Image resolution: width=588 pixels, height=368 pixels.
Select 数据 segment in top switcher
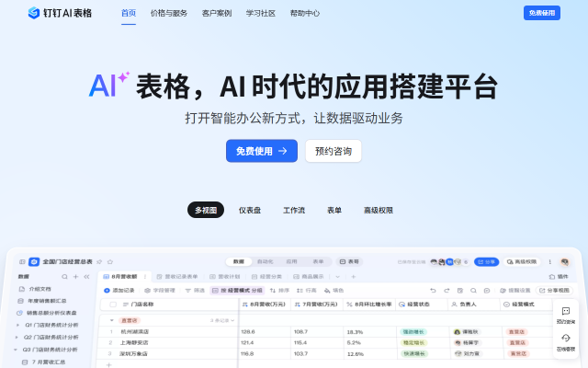point(239,261)
